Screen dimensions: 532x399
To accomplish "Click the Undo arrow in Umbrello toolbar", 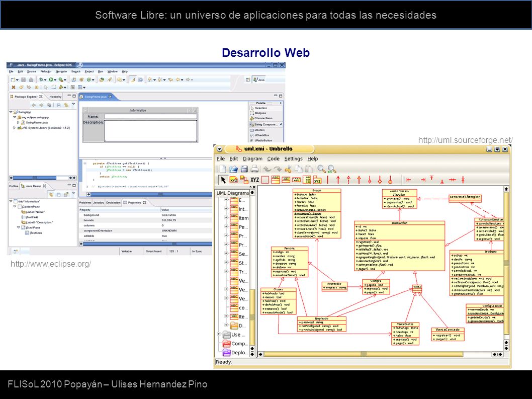I will (x=268, y=169).
